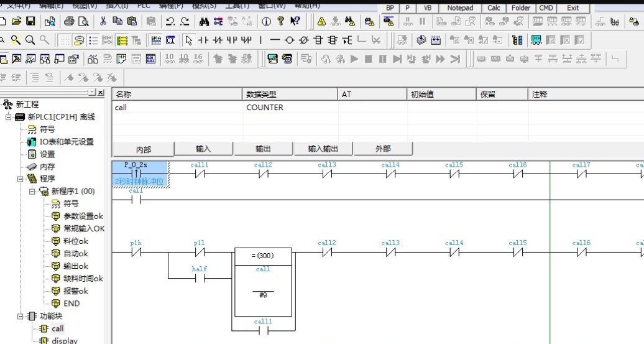Click the context help arrow icon
The width and height of the screenshot is (644, 344).
pos(295,22)
